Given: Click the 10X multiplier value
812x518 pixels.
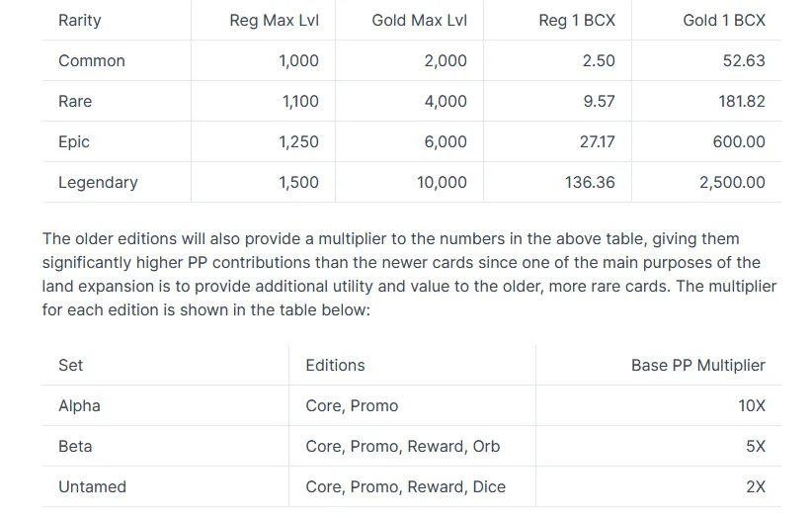Looking at the screenshot, I should click(752, 405).
